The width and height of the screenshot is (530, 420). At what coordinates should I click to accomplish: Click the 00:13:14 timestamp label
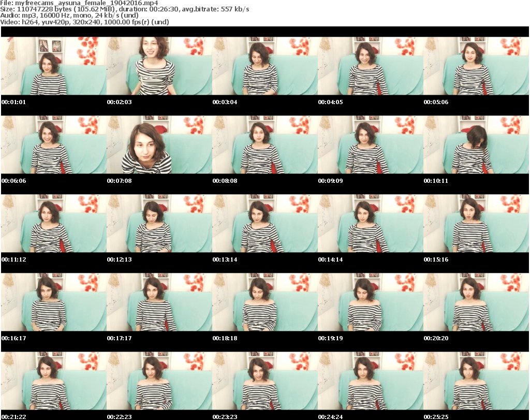click(x=225, y=259)
